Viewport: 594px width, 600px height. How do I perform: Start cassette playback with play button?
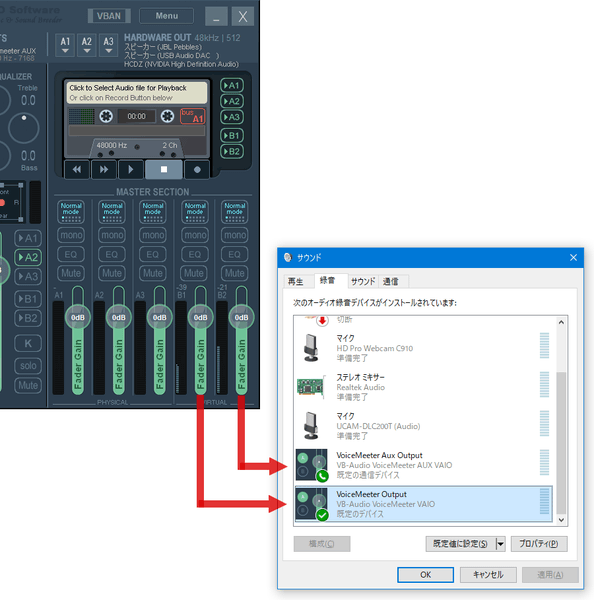pyautogui.click(x=131, y=170)
